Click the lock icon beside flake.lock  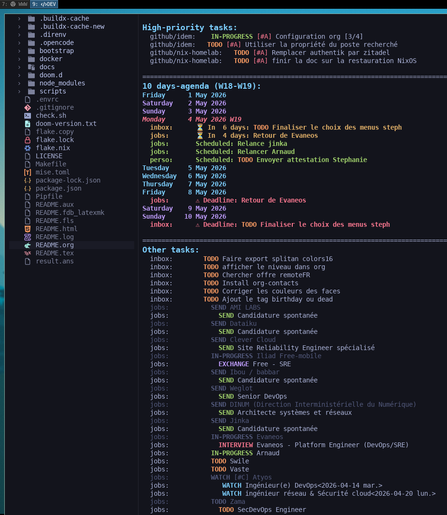28,140
